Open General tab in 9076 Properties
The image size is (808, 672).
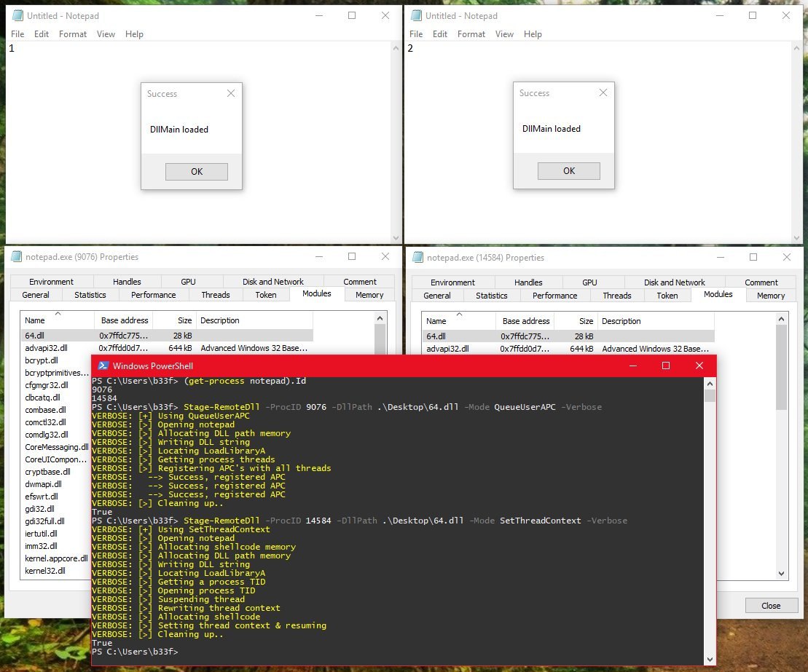(x=36, y=295)
